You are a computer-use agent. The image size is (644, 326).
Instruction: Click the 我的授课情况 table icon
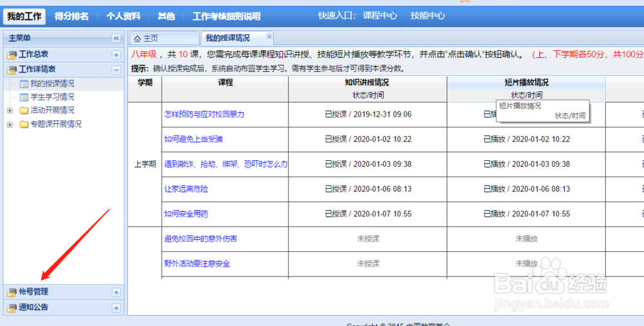pos(24,84)
